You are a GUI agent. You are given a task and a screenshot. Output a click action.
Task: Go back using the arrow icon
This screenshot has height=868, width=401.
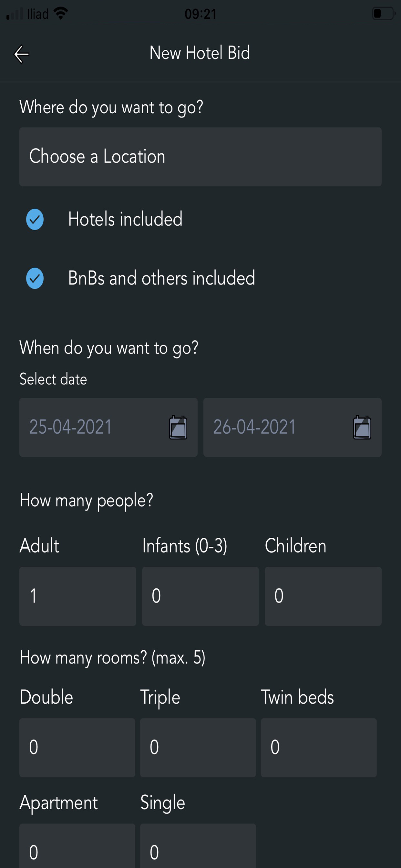pyautogui.click(x=21, y=54)
